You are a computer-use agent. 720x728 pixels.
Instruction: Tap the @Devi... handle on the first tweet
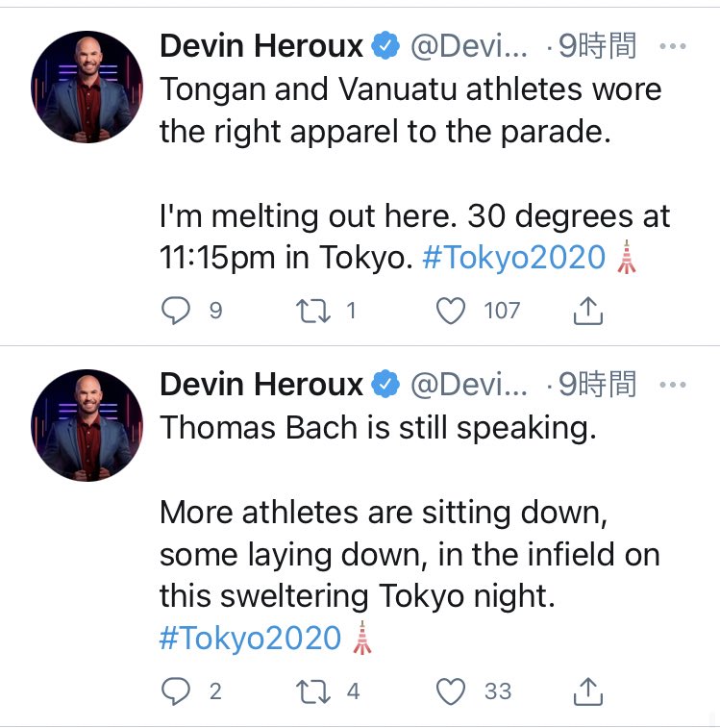click(469, 46)
